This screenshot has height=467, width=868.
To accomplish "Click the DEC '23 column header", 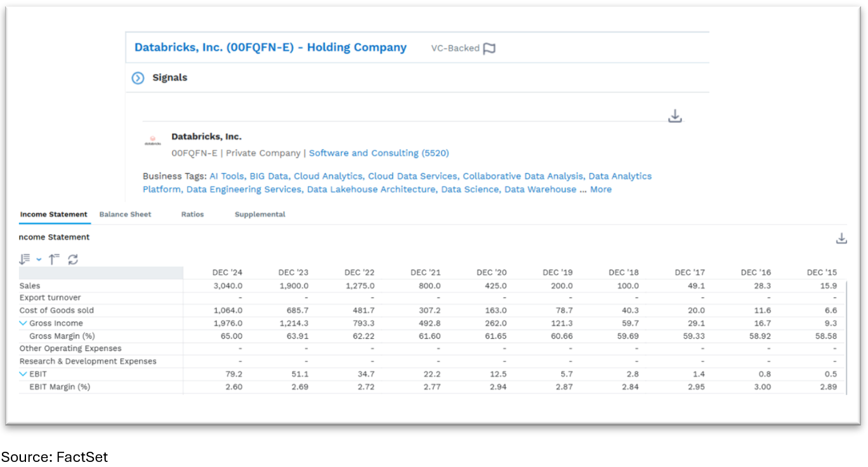I will tap(293, 273).
